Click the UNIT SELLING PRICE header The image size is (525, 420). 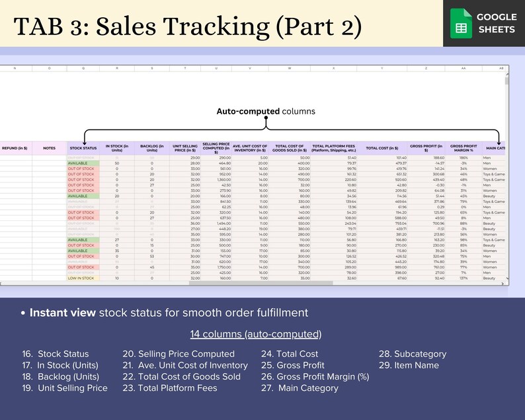coord(185,148)
